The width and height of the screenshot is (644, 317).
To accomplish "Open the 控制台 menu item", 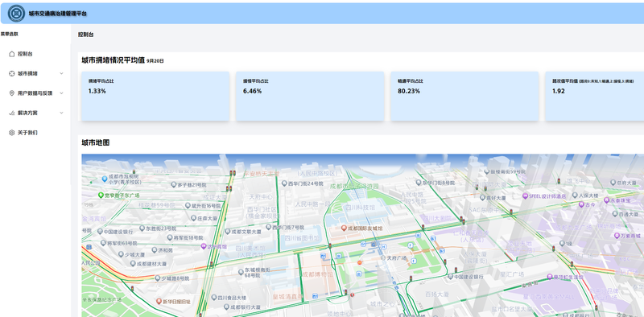I will 35,54.
